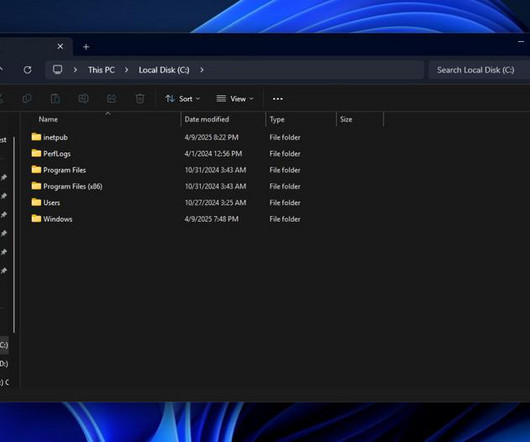
Task: Click Local Disk (C:) breadcrumb segment
Action: tap(164, 70)
